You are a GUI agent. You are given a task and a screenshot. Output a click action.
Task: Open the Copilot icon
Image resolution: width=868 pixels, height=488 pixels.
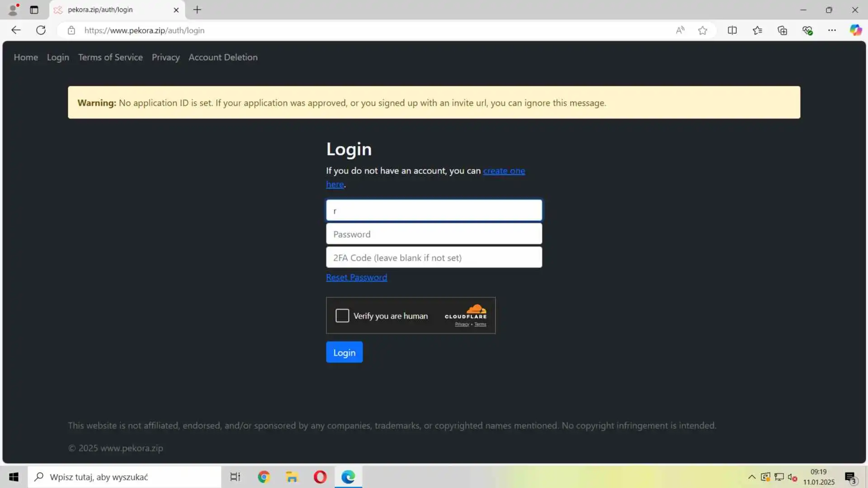(x=855, y=30)
